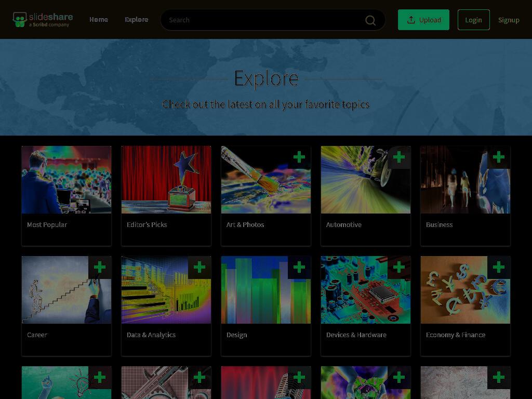This screenshot has width=532, height=399.
Task: Open the Most Popular thumbnail
Action: click(66, 180)
